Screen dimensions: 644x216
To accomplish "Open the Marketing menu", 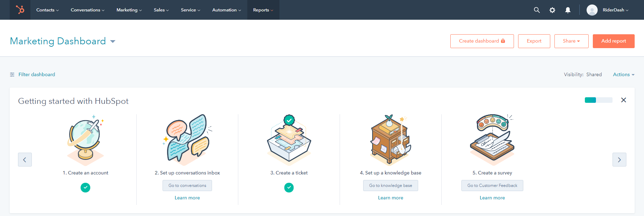I will click(129, 10).
